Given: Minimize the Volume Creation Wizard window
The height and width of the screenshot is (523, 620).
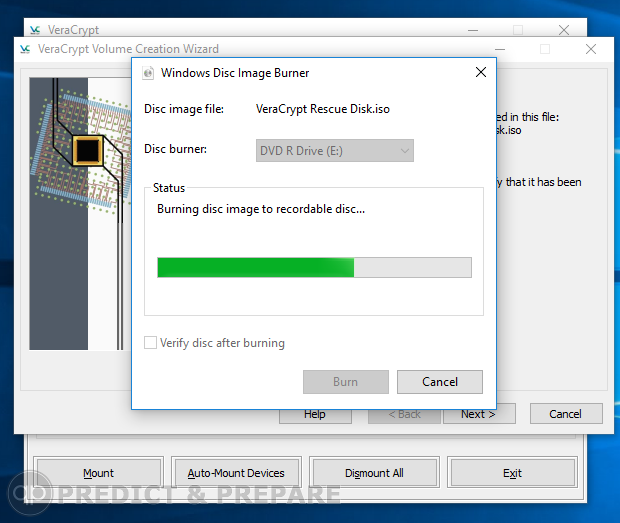Looking at the screenshot, I should tap(500, 49).
